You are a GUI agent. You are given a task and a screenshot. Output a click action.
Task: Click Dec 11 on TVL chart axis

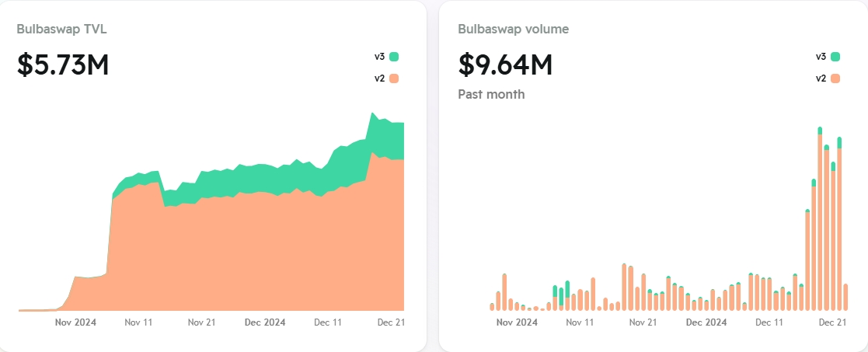click(328, 322)
